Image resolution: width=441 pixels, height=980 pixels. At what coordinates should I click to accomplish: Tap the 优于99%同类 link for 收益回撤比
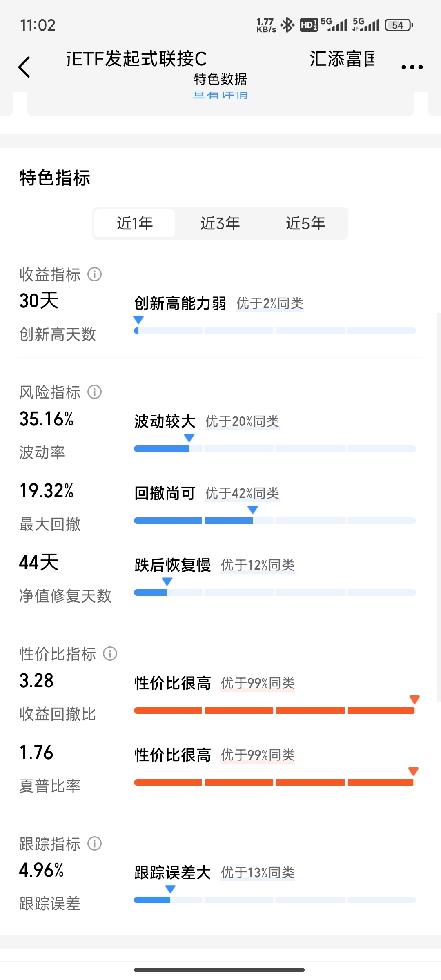(258, 683)
